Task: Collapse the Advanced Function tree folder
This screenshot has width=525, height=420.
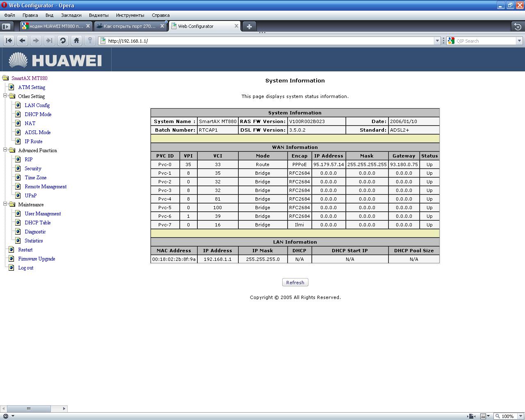Action: coord(5,150)
